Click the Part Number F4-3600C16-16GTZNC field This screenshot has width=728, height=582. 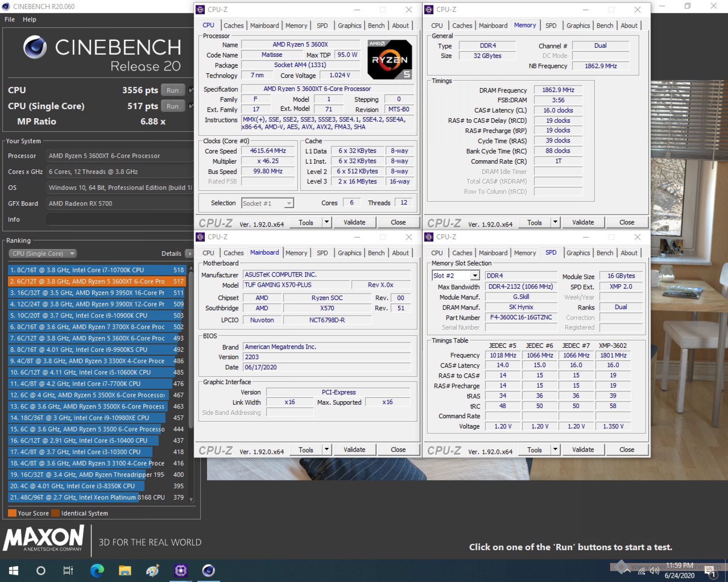point(521,317)
